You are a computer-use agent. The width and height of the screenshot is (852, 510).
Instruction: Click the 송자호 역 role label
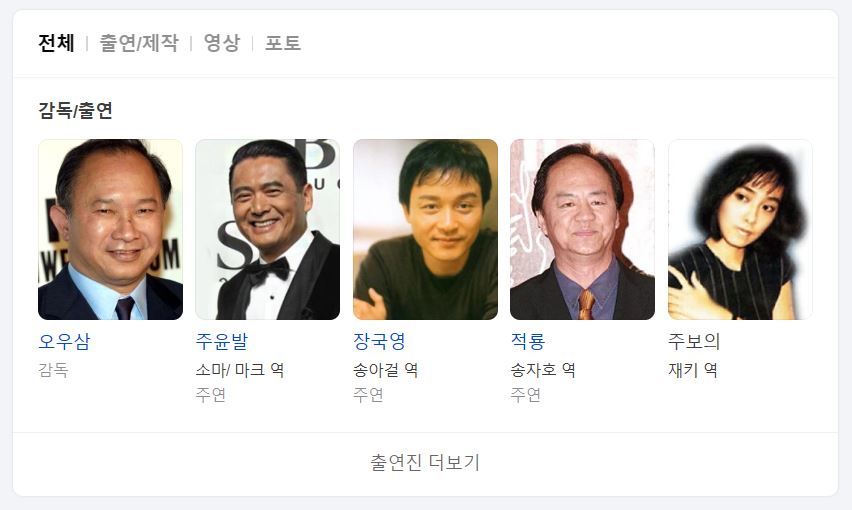(x=543, y=370)
